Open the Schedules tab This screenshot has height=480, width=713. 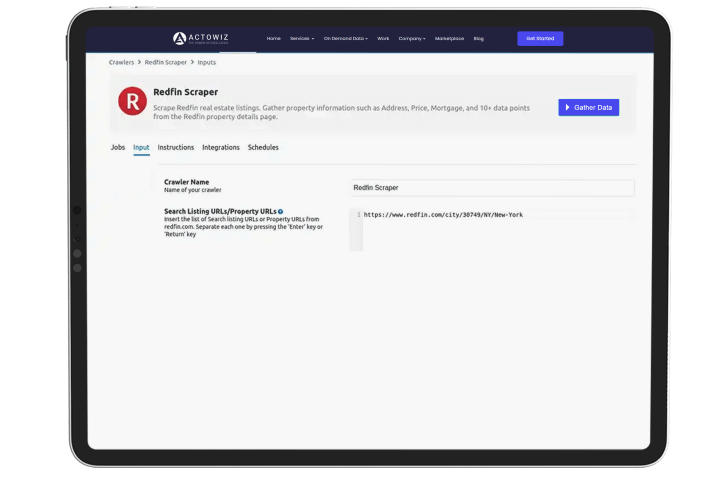click(x=263, y=147)
